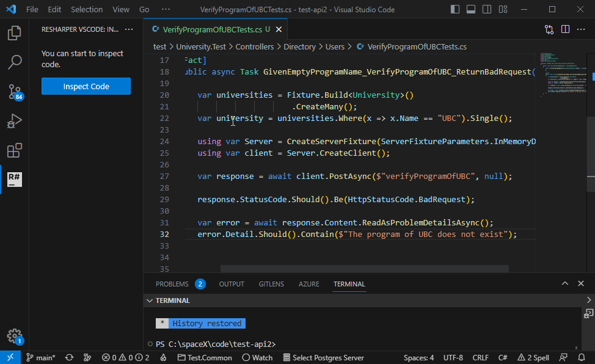Open the Explorer view in activity bar
Screen dimensions: 595x364
click(x=15, y=33)
